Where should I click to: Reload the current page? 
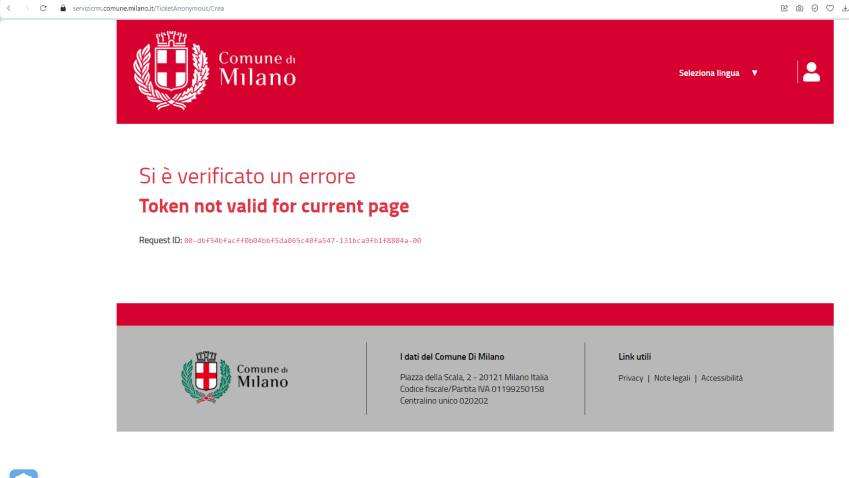[x=43, y=8]
